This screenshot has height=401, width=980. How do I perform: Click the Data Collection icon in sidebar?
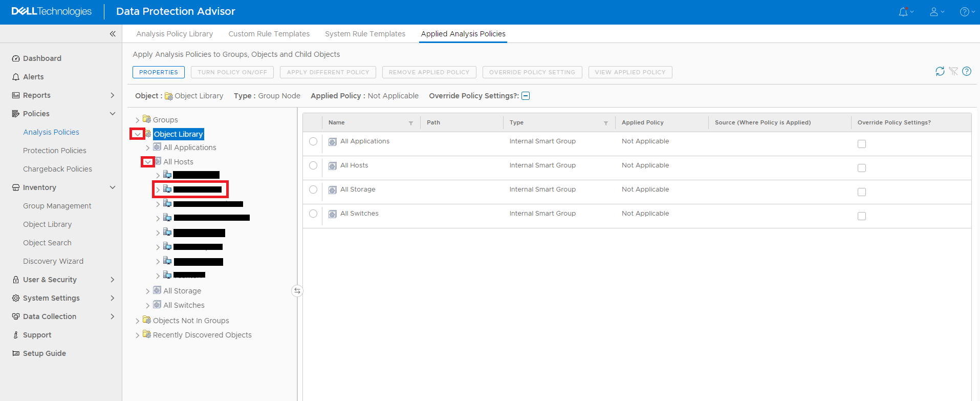point(16,316)
